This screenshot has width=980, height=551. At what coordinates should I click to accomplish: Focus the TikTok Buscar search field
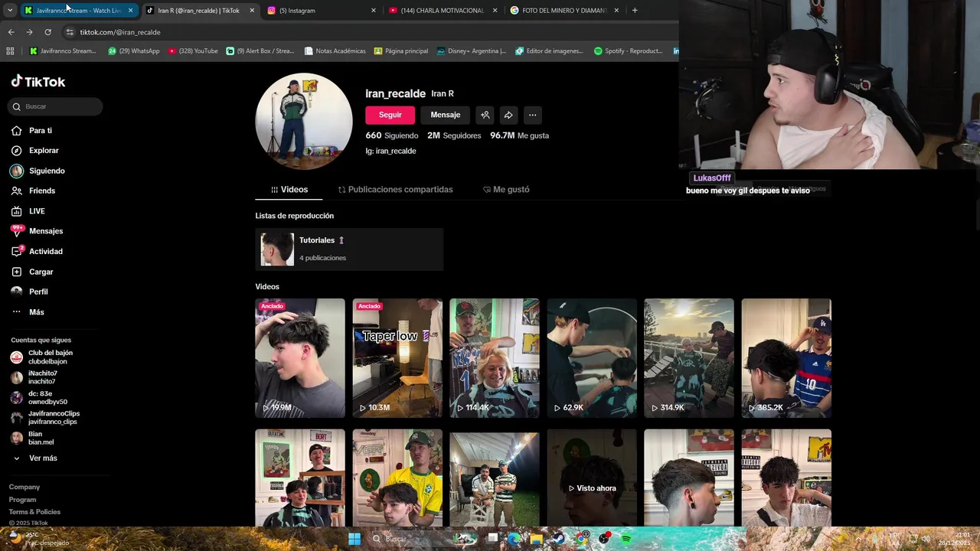pos(55,106)
